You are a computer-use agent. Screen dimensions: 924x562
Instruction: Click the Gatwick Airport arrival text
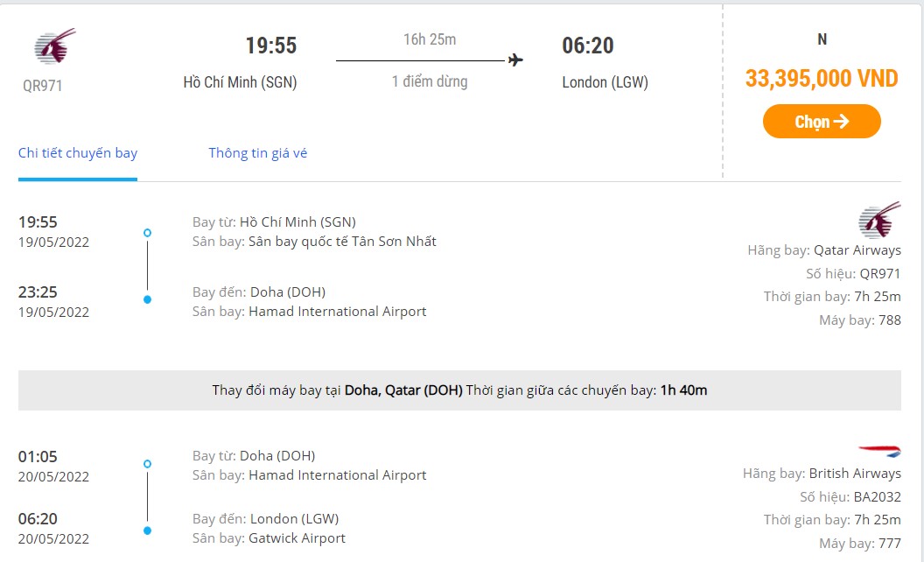point(297,538)
